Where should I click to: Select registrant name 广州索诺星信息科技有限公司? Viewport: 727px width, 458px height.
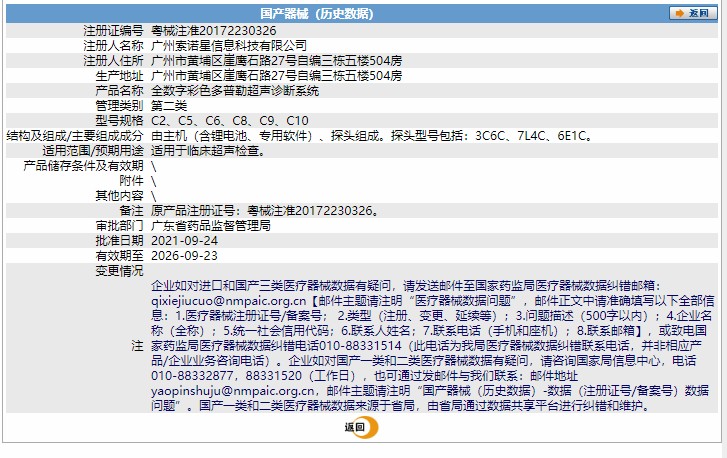coord(229,45)
